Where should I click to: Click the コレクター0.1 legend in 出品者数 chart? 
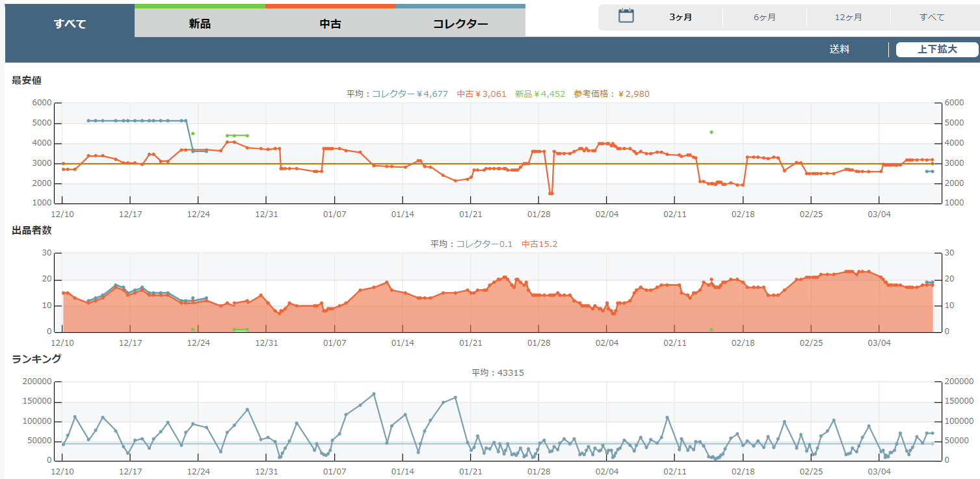pos(484,244)
